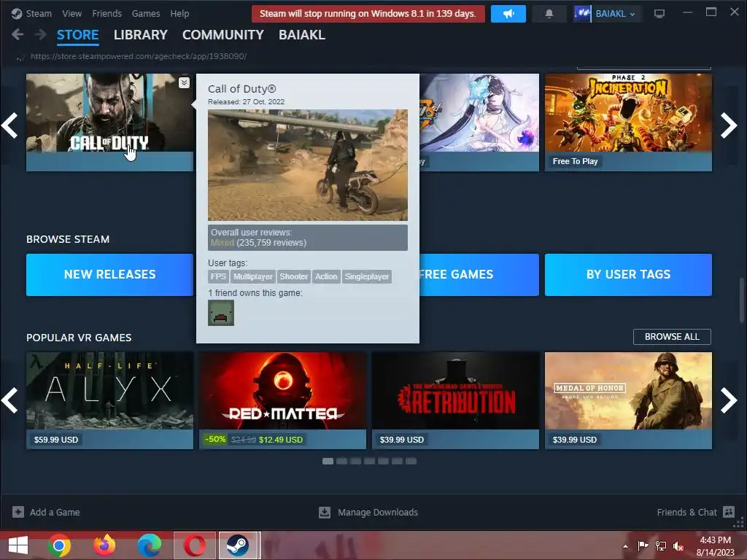
Task: Click the Multiplayer user tag
Action: tap(253, 276)
